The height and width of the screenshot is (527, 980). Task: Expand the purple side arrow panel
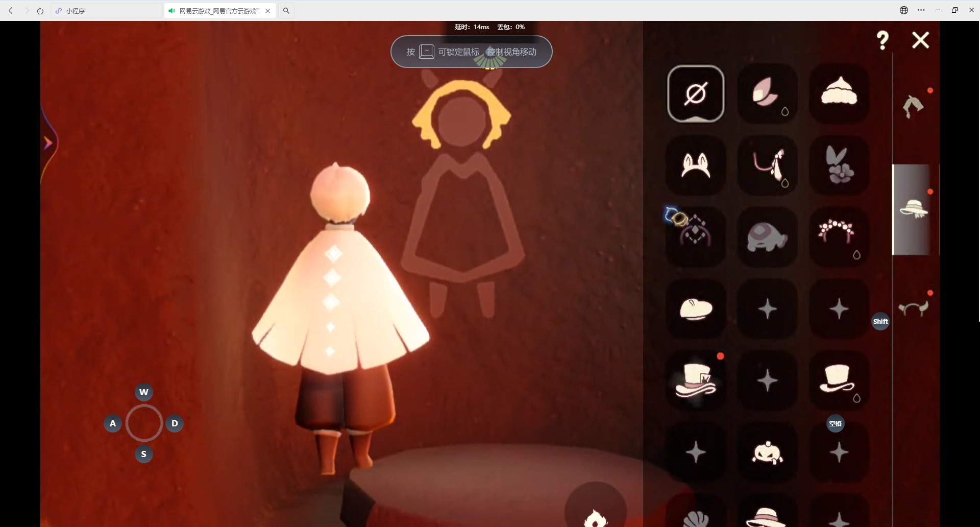click(48, 143)
